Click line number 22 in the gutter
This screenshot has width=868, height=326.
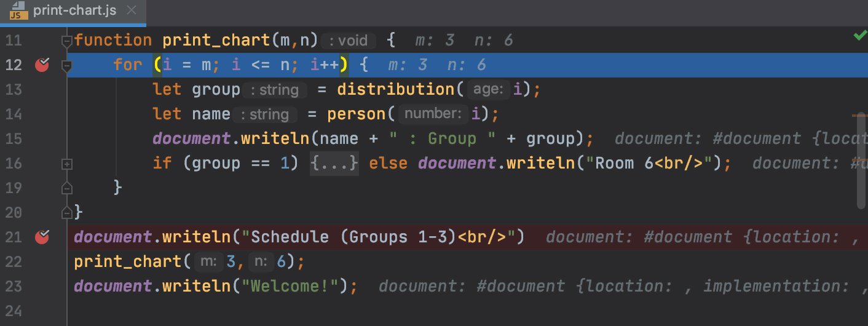tap(14, 262)
